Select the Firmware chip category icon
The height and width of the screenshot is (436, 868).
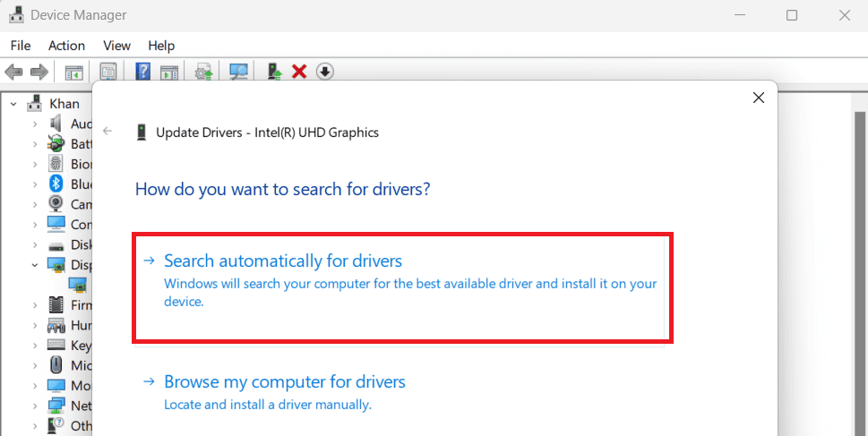tap(56, 305)
